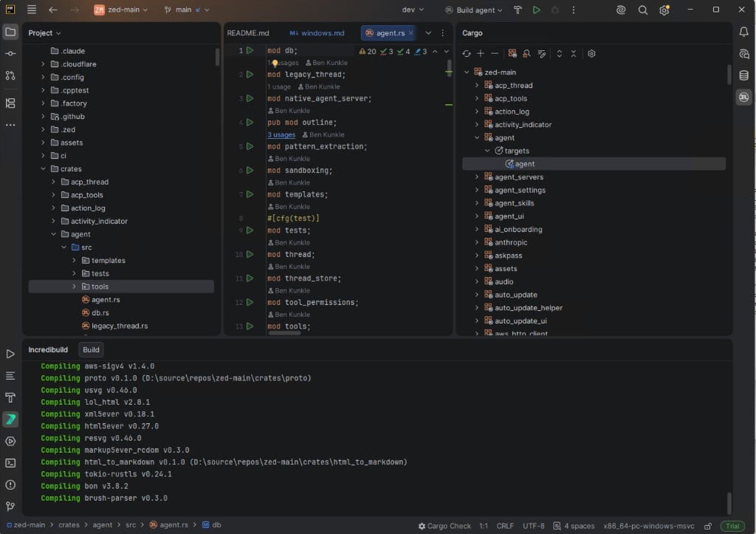Expand the tools folder in Project tree
The height and width of the screenshot is (534, 756).
tap(75, 287)
